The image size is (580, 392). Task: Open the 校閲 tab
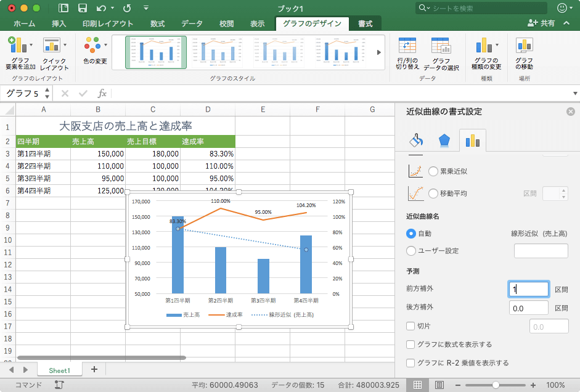point(226,23)
